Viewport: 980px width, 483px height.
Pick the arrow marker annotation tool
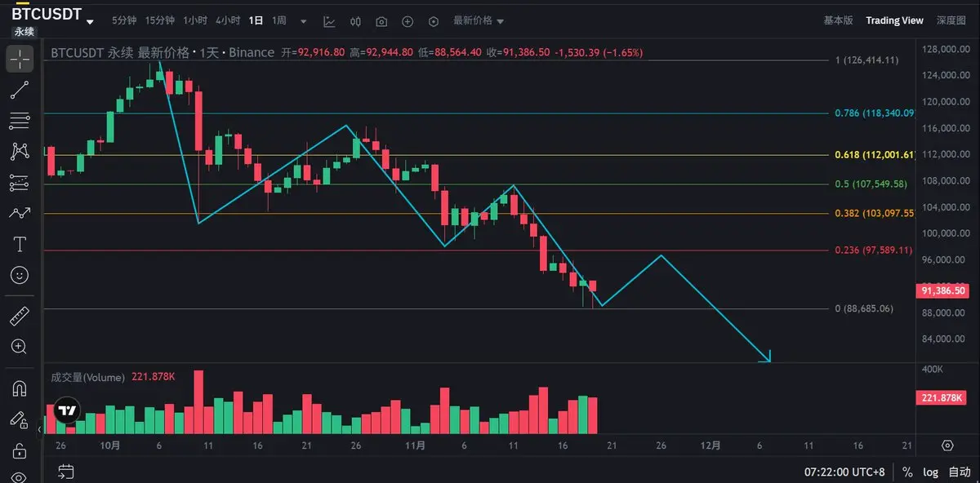tap(20, 213)
